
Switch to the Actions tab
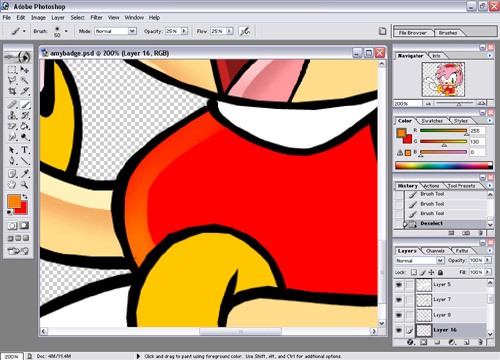pos(431,186)
